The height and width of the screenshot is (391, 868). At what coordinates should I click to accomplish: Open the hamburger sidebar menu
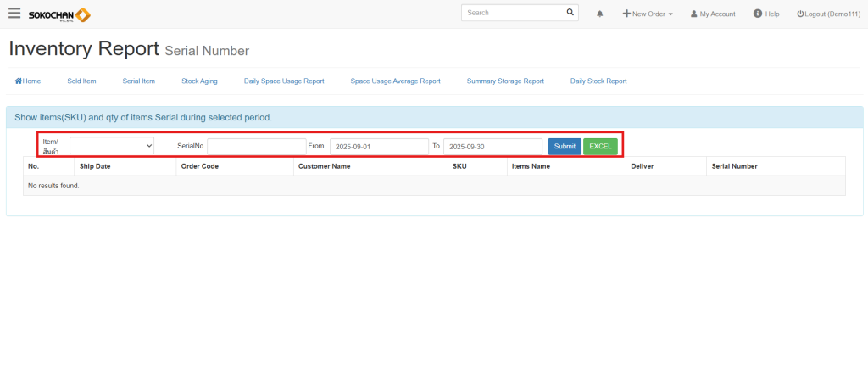click(x=14, y=14)
